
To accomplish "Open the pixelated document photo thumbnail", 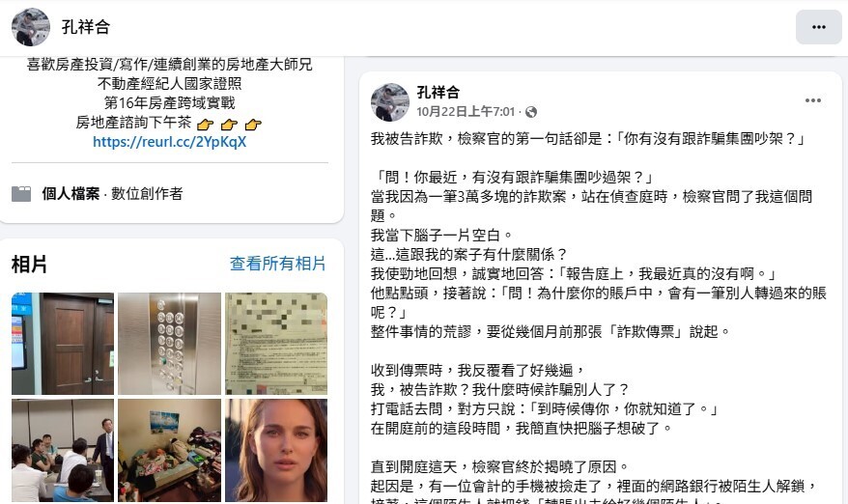I will (276, 344).
